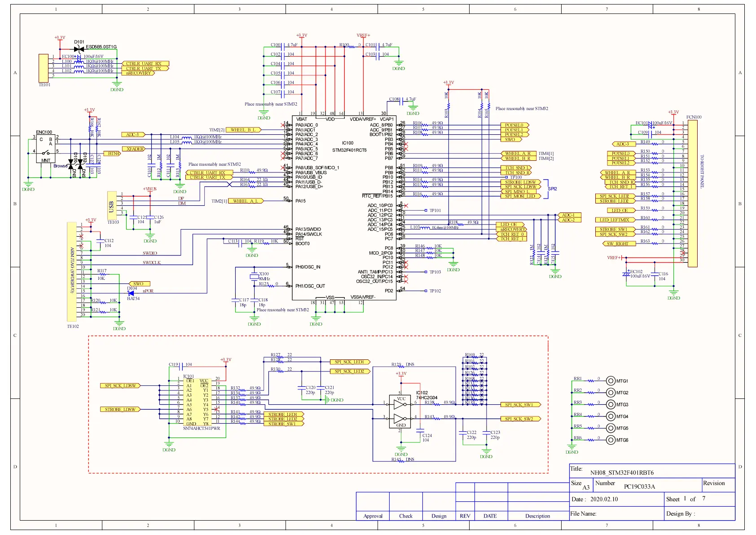
Task: Click the title text NH08_STM32F401RBT6
Action: [622, 473]
